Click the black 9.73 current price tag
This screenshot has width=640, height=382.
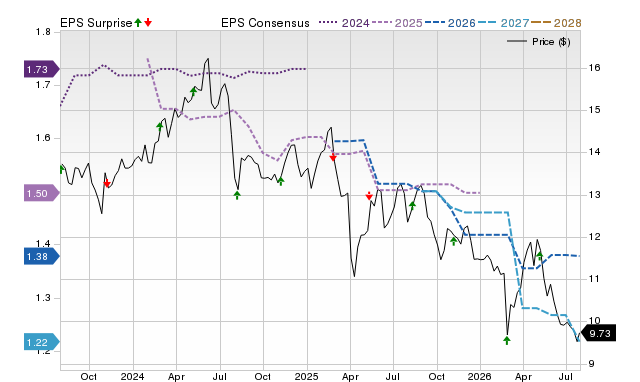click(x=598, y=333)
